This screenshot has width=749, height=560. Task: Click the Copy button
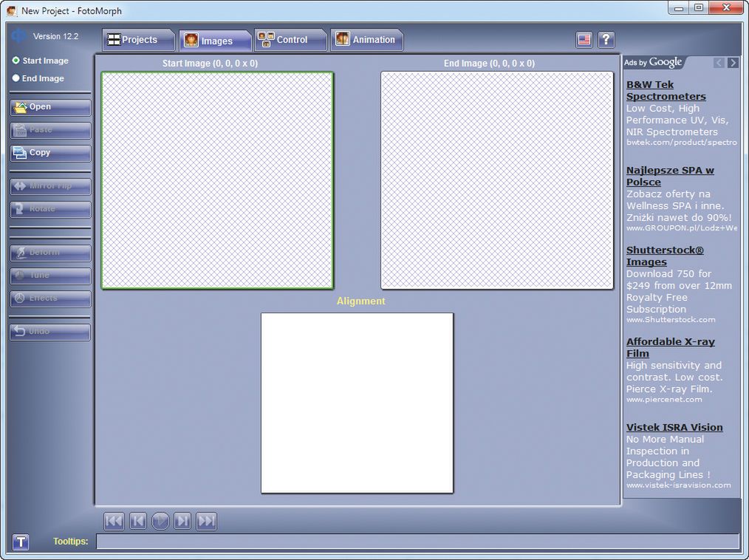coord(50,153)
